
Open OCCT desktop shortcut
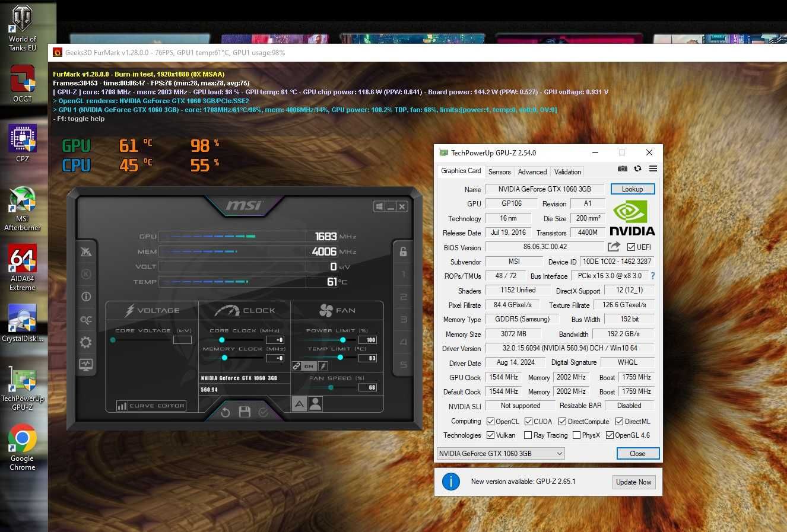22,84
